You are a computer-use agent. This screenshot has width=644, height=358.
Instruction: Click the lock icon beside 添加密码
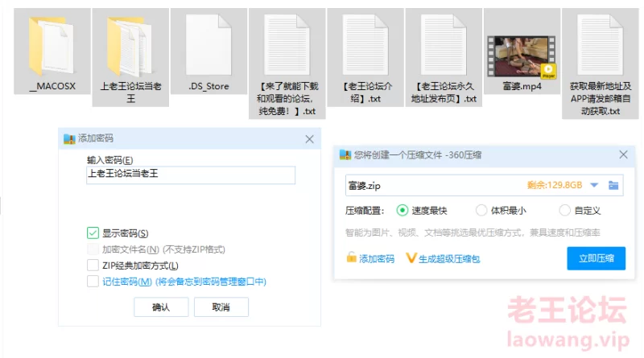click(x=351, y=257)
